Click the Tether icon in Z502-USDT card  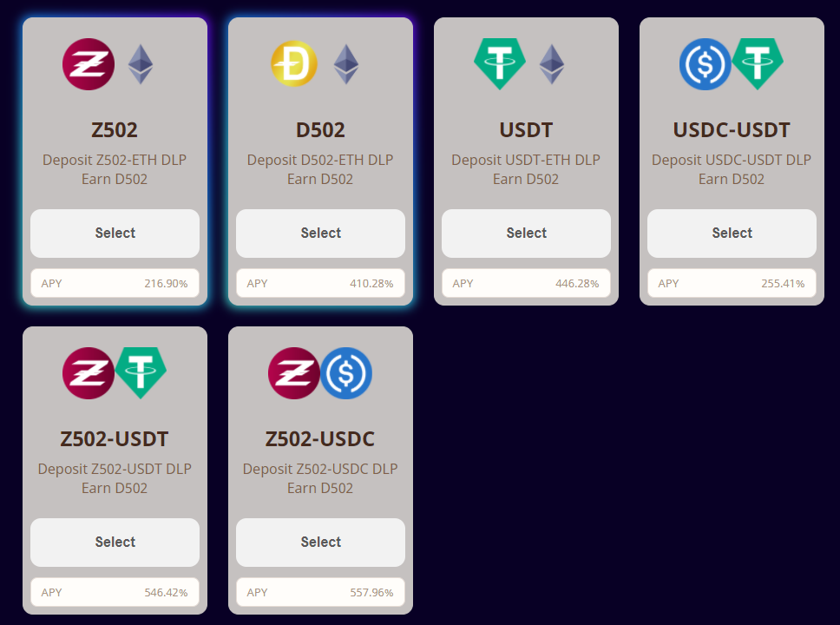pyautogui.click(x=141, y=373)
